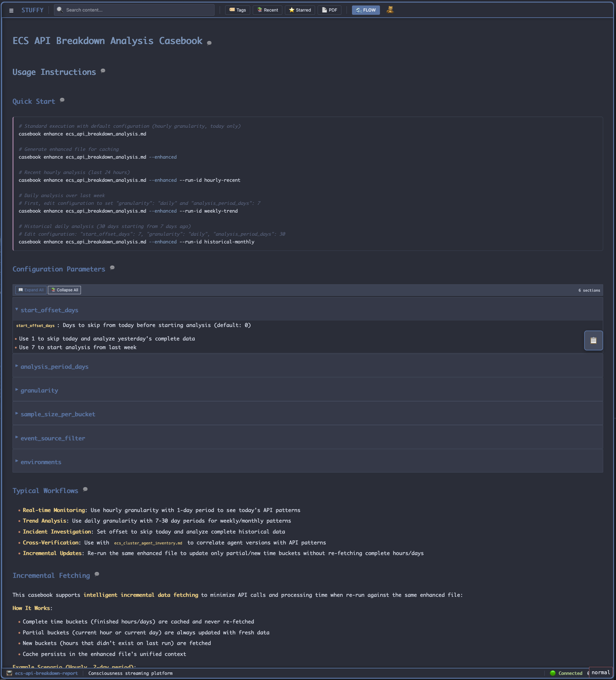616x680 pixels.
Task: Export the page using PDF button
Action: coord(329,10)
